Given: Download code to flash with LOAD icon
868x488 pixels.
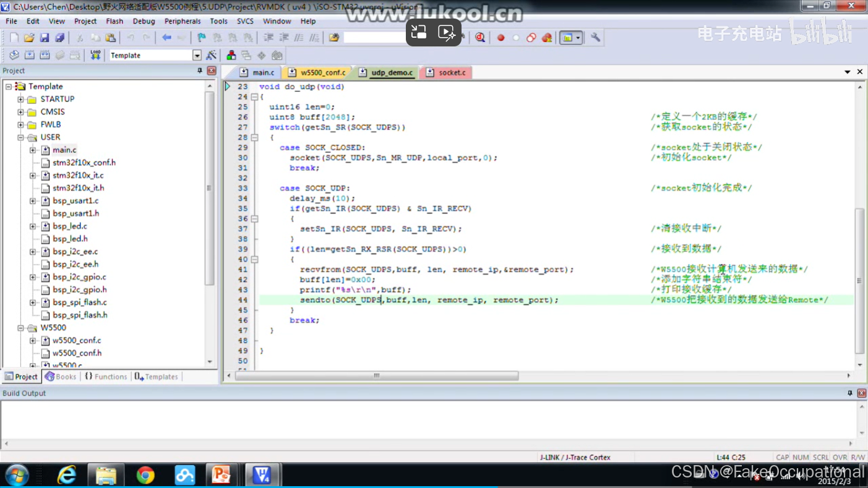Looking at the screenshot, I should [95, 56].
